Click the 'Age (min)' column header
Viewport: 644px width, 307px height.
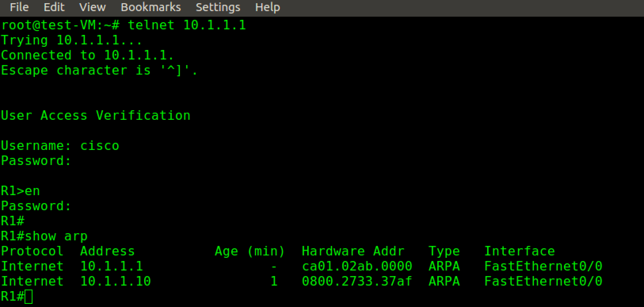coord(250,251)
